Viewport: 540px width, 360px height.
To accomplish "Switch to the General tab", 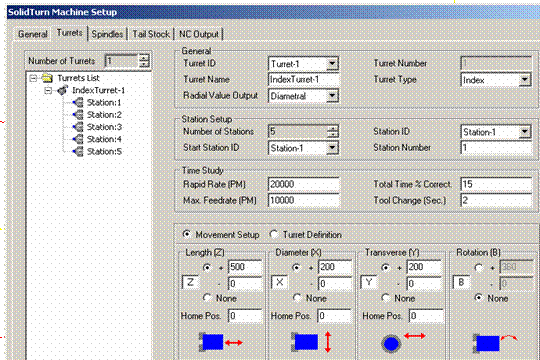I will coord(33,34).
